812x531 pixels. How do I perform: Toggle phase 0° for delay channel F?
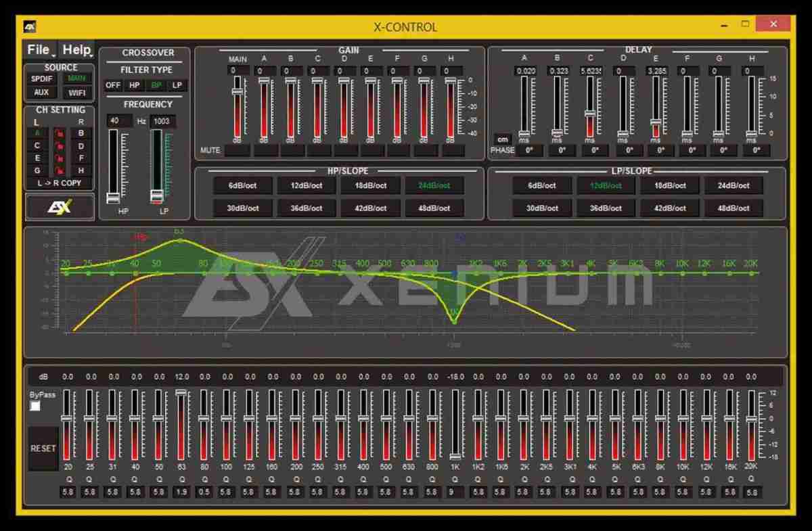(692, 150)
